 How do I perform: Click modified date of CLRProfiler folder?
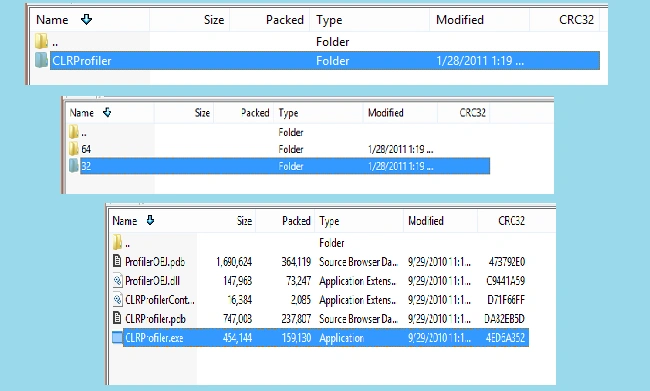point(480,61)
